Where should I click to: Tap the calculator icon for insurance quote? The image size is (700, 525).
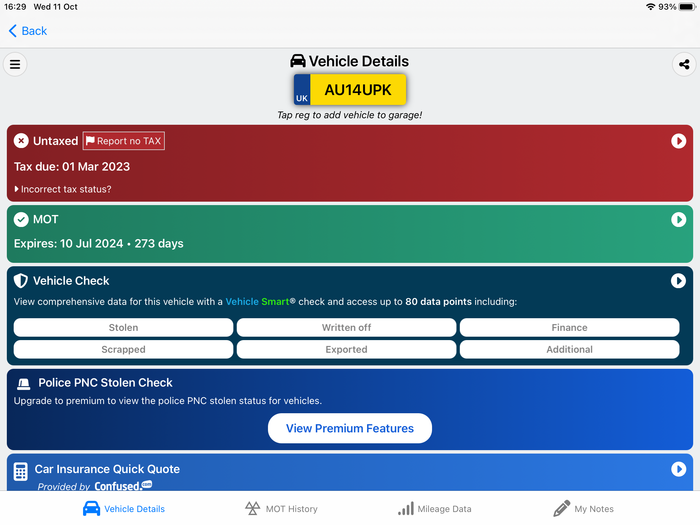tap(21, 471)
